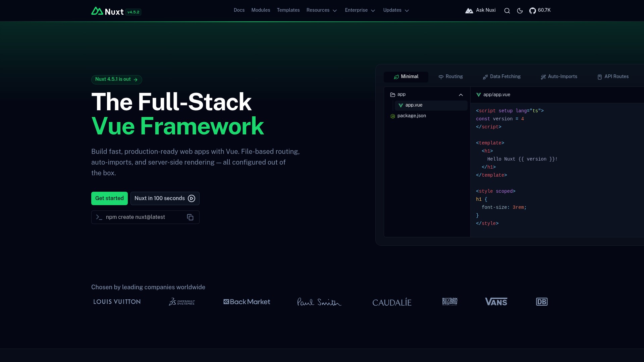Image resolution: width=644 pixels, height=362 pixels.
Task: Click the Dassault Systemes logo
Action: click(x=182, y=302)
